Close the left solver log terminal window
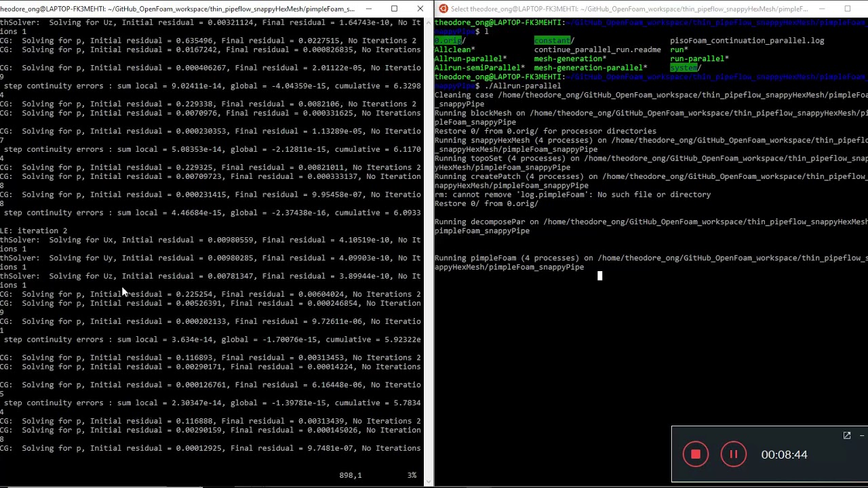 tap(420, 9)
